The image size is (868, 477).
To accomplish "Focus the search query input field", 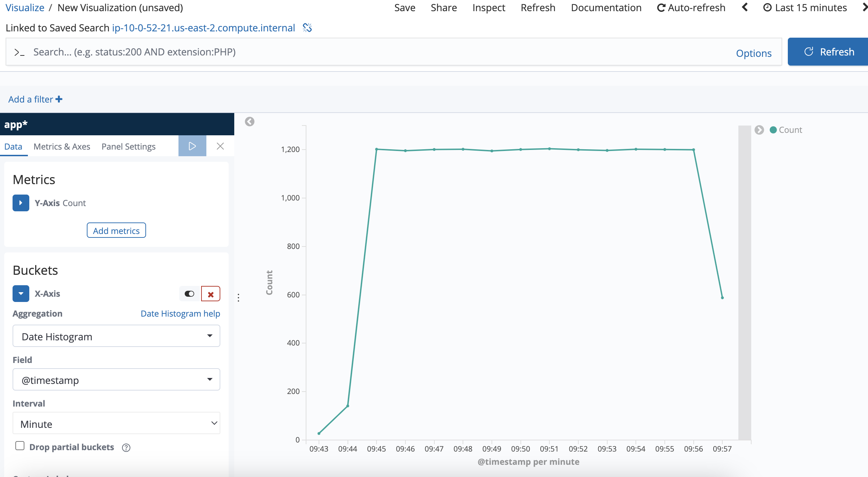I will [x=376, y=52].
